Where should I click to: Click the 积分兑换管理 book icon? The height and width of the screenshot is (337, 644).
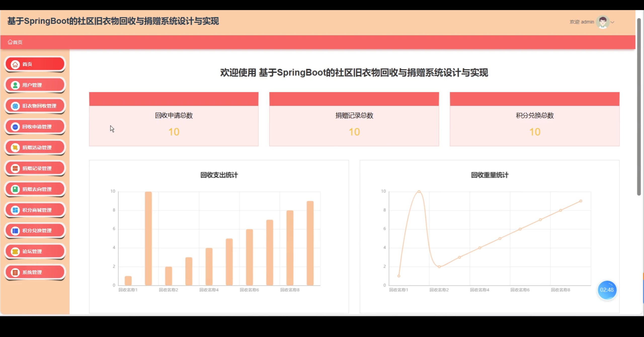click(x=15, y=231)
